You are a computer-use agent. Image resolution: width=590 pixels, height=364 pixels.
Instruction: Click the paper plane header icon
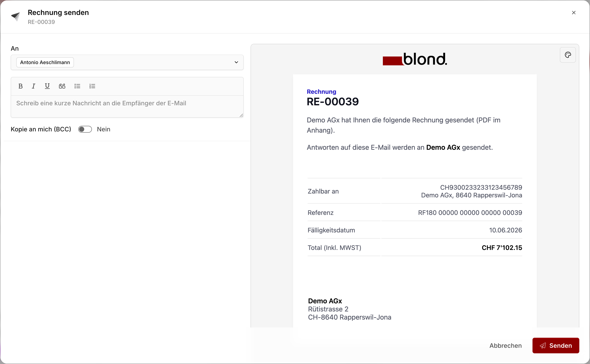(16, 16)
